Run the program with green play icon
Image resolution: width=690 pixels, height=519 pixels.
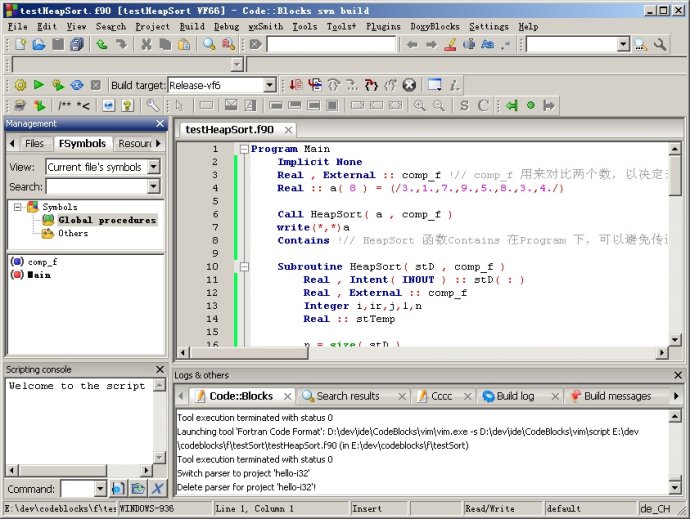point(39,86)
